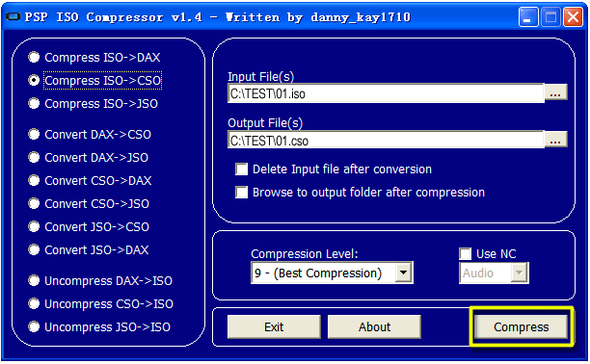
Task: Minimize the PSP ISO Compressor window
Action: 527,17
